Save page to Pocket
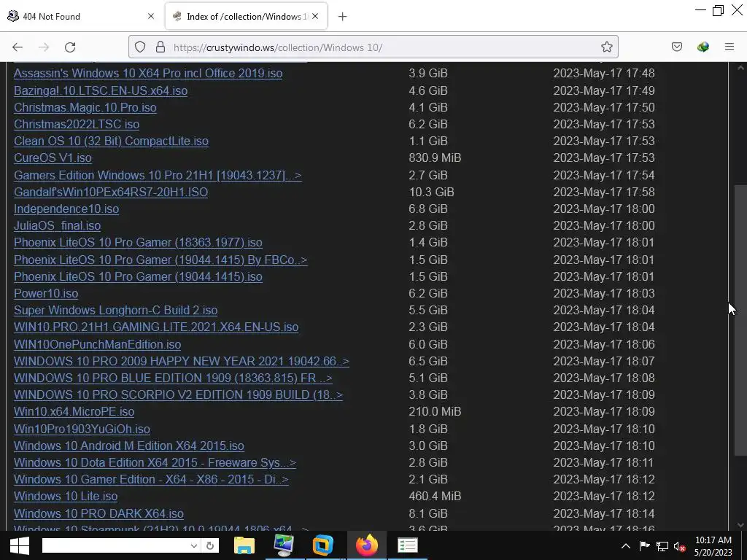The width and height of the screenshot is (747, 560). point(677,47)
